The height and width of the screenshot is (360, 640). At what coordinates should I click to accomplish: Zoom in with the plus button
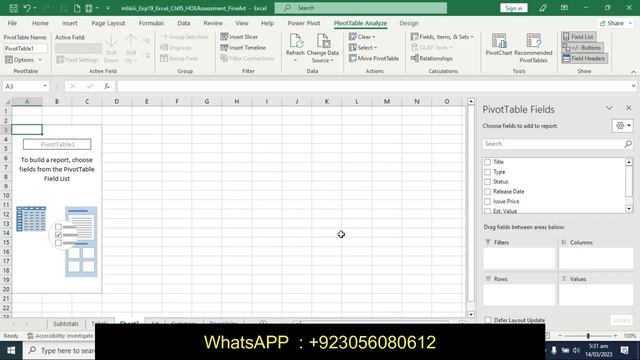pos(615,336)
